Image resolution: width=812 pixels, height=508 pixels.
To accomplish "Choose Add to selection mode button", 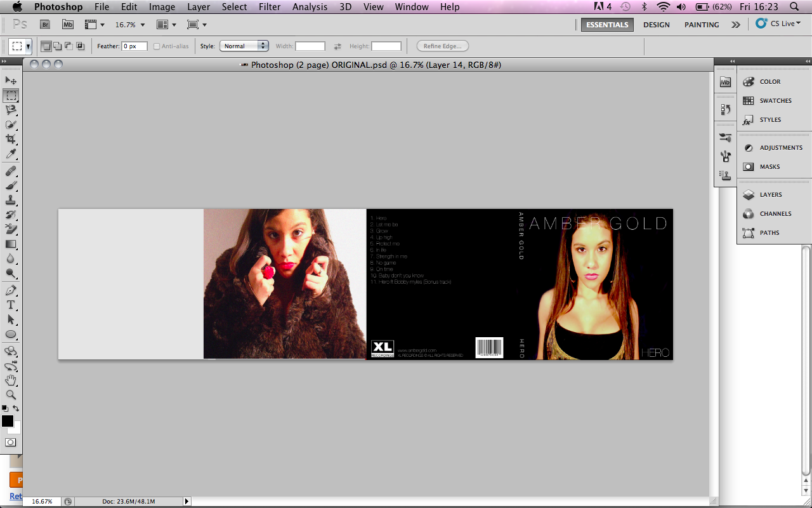I will (x=58, y=46).
